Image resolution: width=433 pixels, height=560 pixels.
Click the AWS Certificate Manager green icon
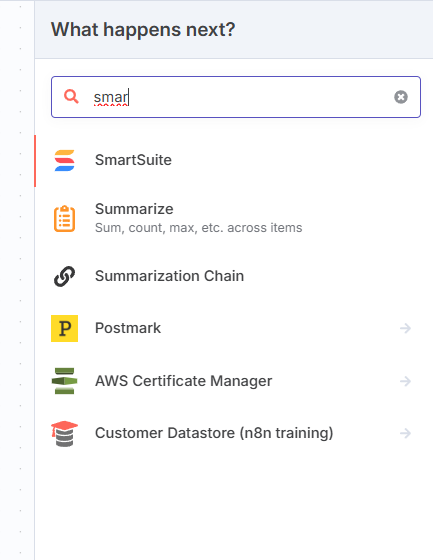[x=64, y=381]
